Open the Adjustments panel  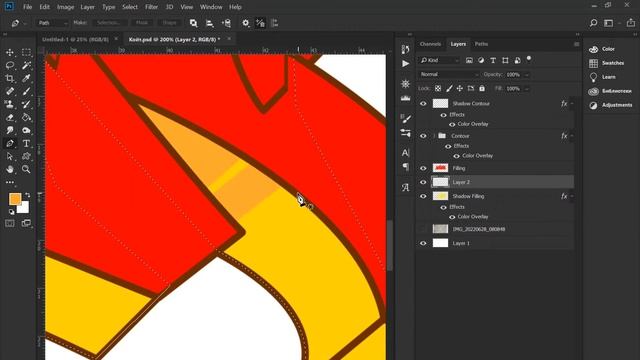pyautogui.click(x=611, y=105)
